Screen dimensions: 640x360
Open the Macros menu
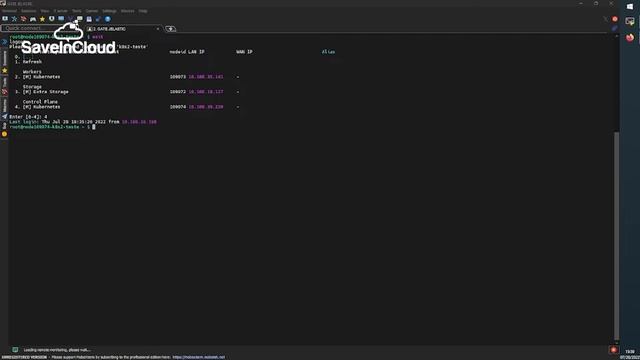tap(127, 11)
